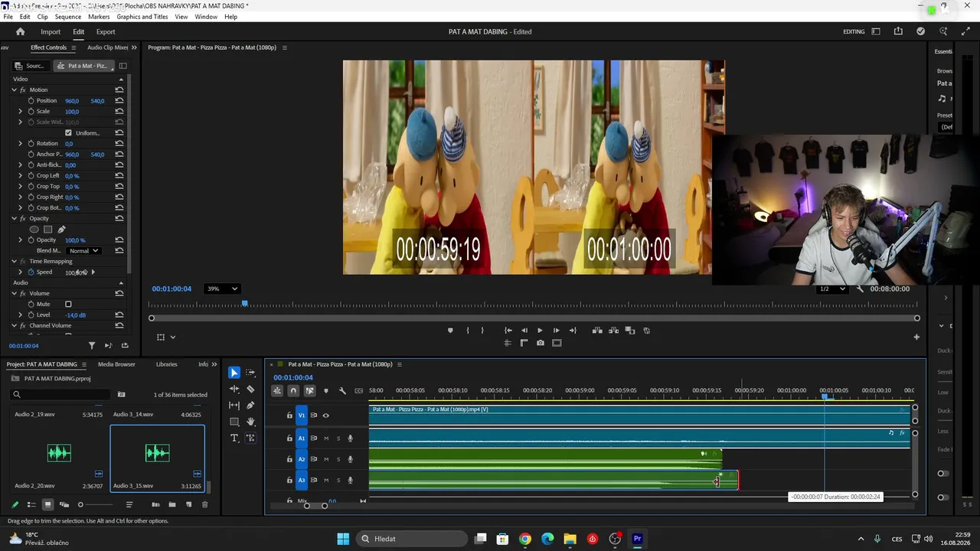Mute track A1
The image size is (980, 551).
[326, 439]
